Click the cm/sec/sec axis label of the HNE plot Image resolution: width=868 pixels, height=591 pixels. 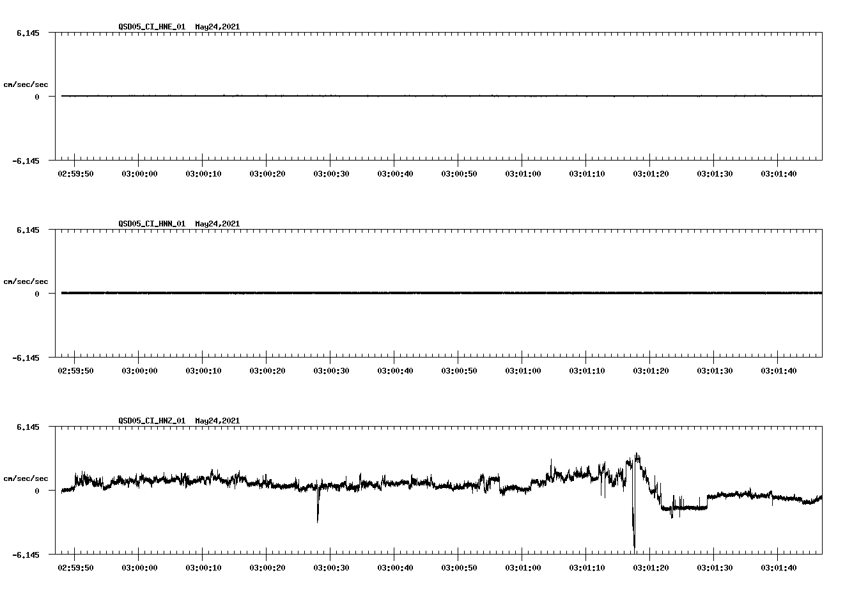26,84
